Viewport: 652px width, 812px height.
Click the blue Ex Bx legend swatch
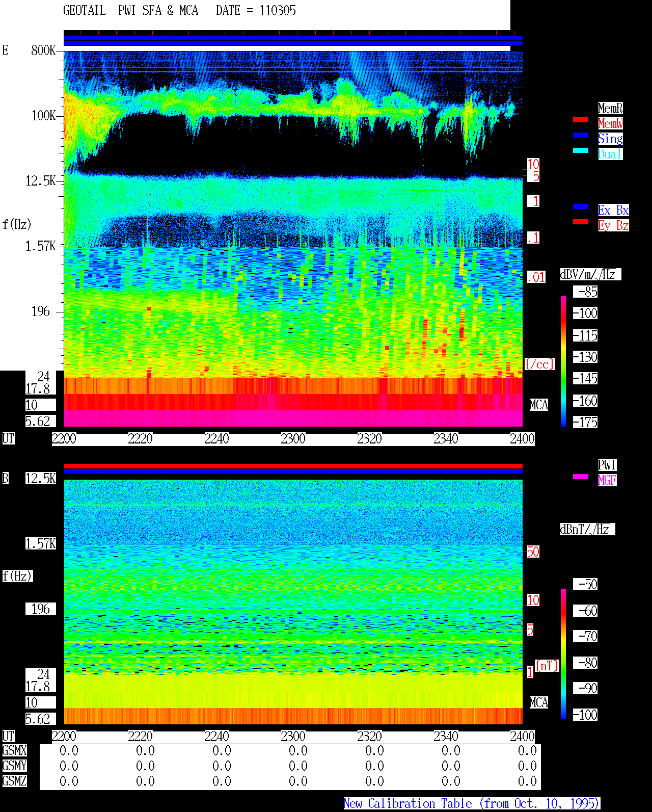point(581,206)
